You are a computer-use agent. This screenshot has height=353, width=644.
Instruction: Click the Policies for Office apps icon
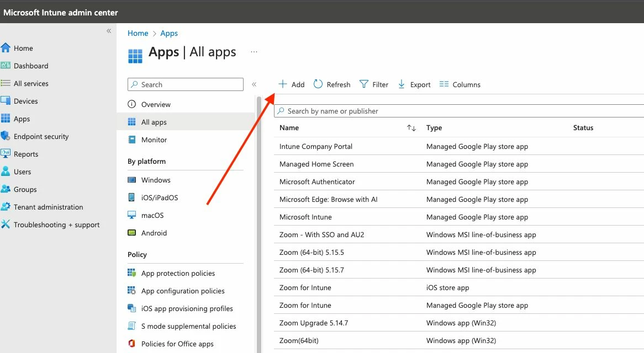[x=131, y=343]
